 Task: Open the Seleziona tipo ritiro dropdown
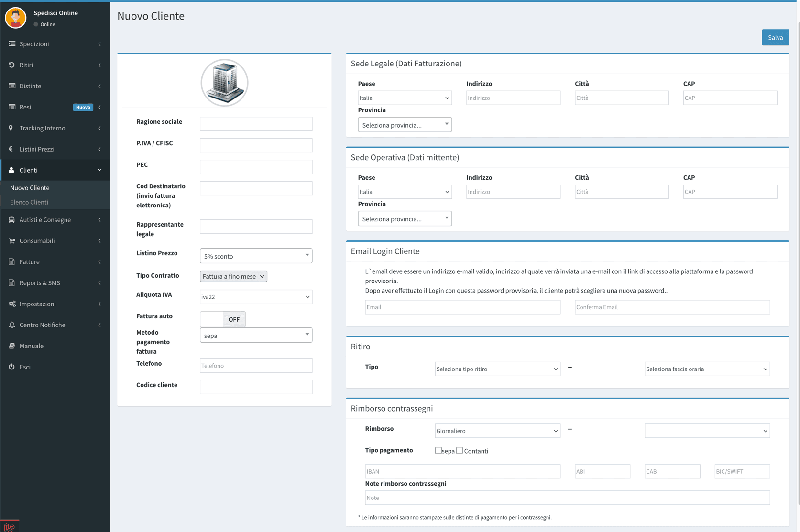click(497, 369)
